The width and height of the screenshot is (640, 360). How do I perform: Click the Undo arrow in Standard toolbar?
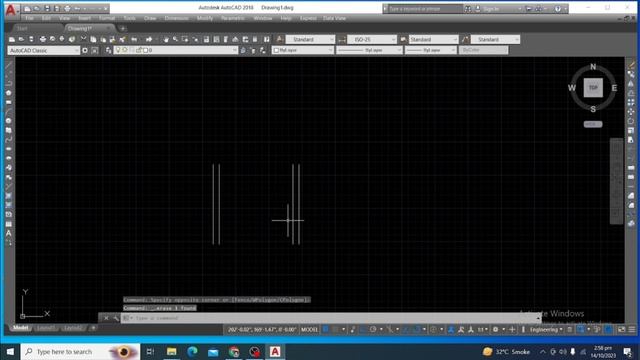(x=134, y=39)
